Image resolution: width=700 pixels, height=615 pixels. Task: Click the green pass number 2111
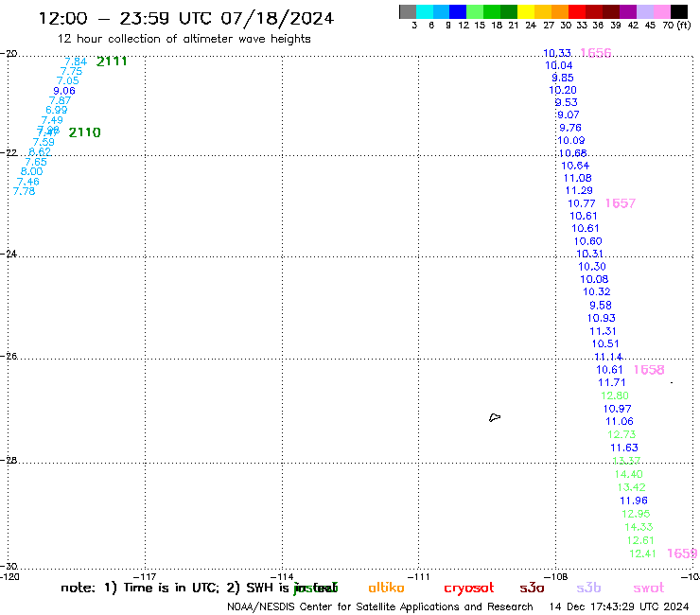point(112,61)
